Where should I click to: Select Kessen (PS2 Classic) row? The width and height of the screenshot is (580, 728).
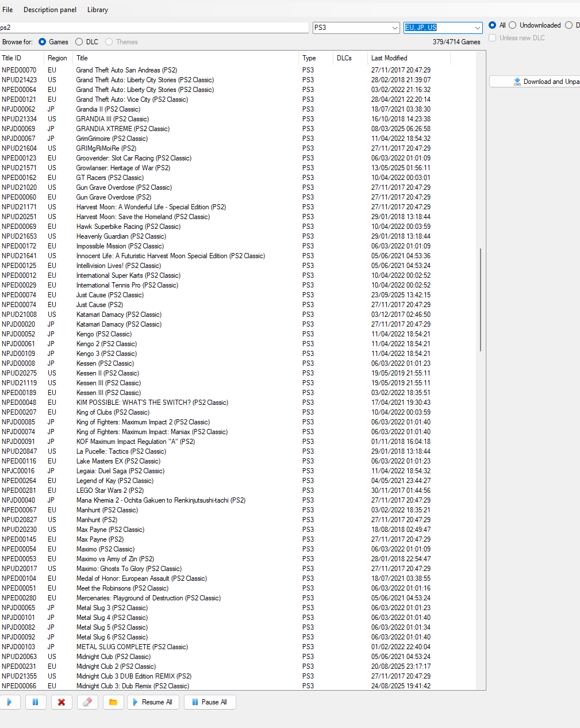coord(239,363)
